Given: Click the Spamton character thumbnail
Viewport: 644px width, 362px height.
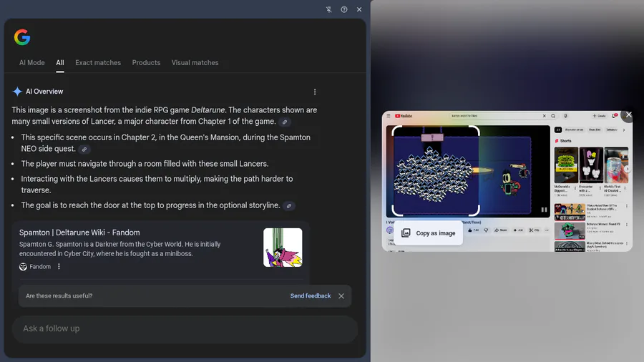Looking at the screenshot, I should pyautogui.click(x=283, y=248).
